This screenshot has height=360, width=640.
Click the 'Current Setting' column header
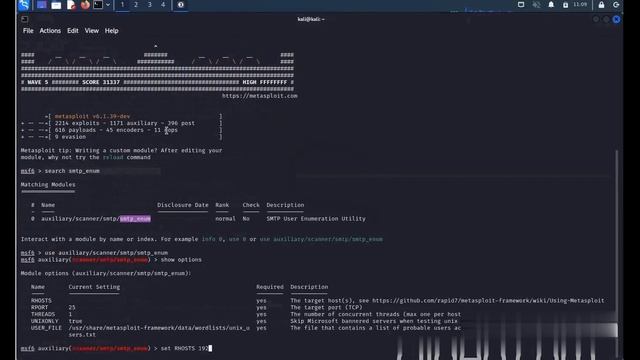pos(94,287)
